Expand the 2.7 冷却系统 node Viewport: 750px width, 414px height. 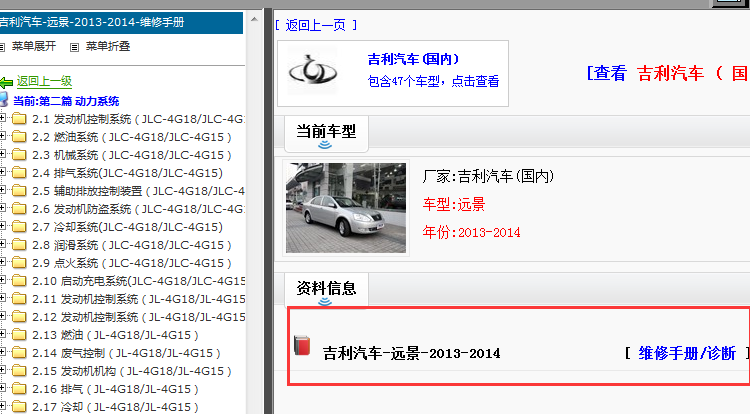pyautogui.click(x=2, y=226)
